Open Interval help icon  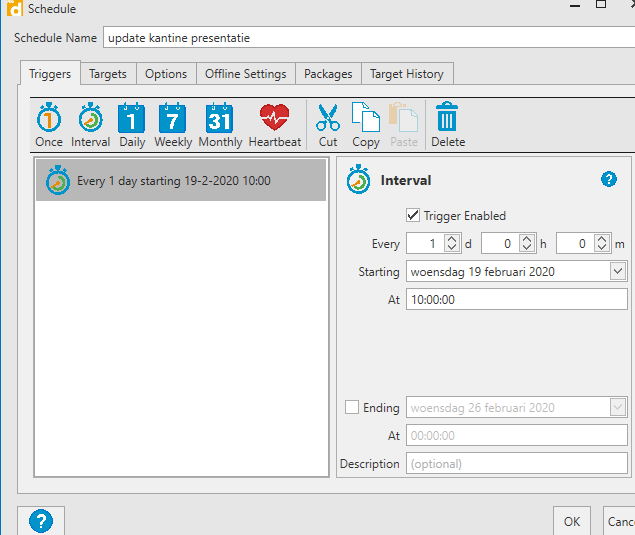(609, 180)
